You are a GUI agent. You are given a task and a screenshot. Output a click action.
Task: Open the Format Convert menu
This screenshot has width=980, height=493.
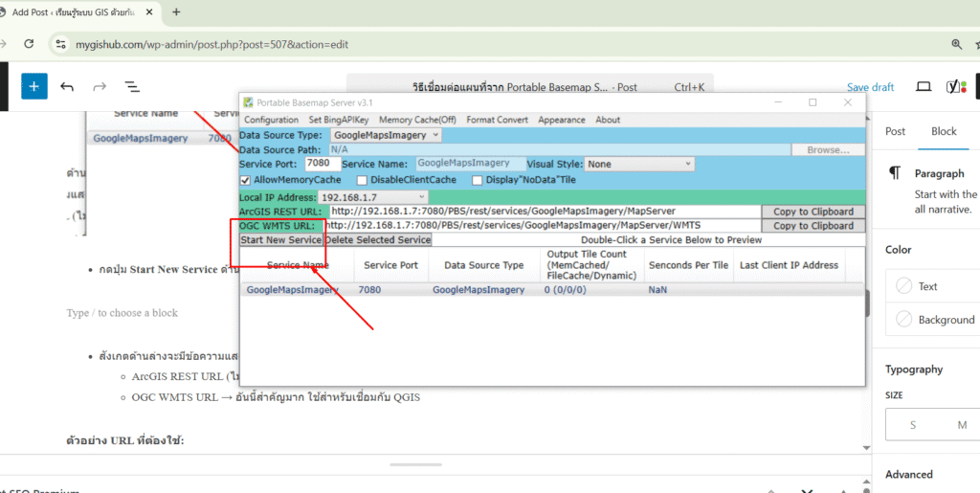tap(497, 120)
